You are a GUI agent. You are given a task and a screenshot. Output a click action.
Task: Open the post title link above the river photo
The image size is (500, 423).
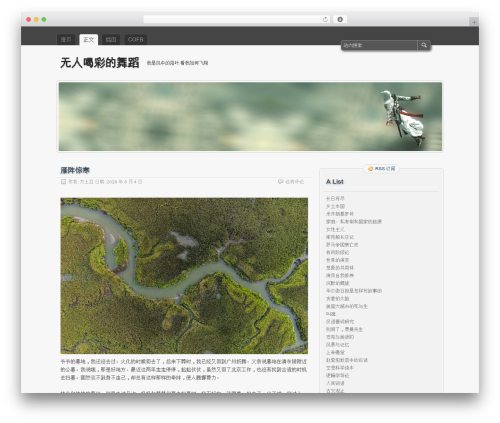point(75,170)
